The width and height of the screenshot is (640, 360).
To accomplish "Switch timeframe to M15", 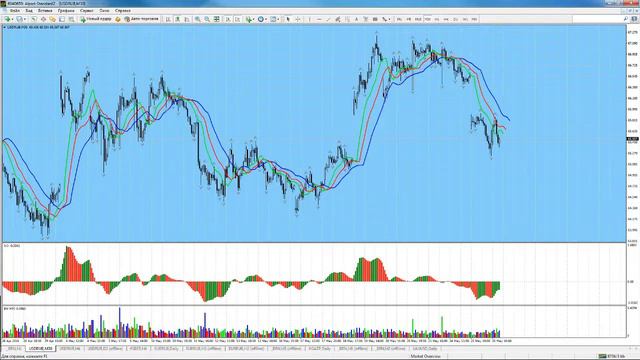I will [418, 19].
